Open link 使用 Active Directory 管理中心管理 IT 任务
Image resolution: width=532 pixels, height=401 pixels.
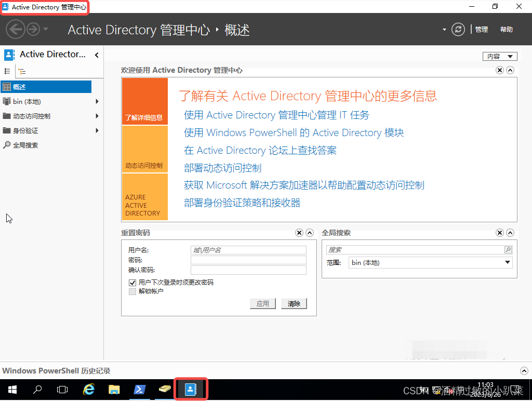[x=276, y=115]
